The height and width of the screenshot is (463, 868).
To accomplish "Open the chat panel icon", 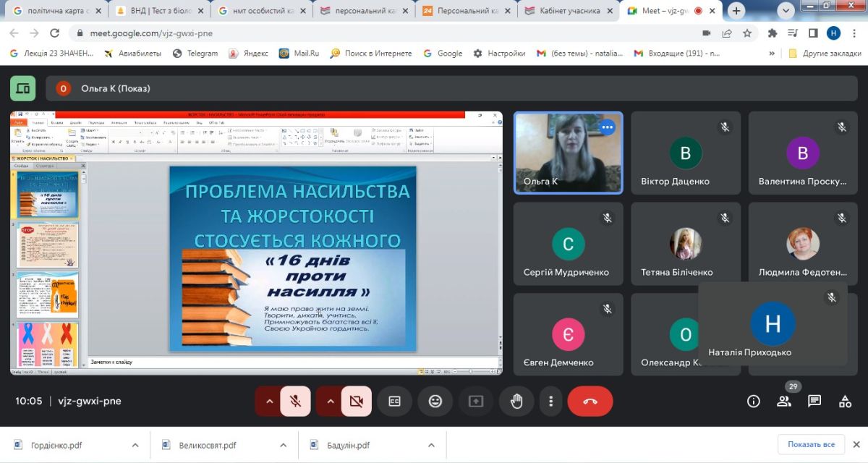I will (814, 402).
